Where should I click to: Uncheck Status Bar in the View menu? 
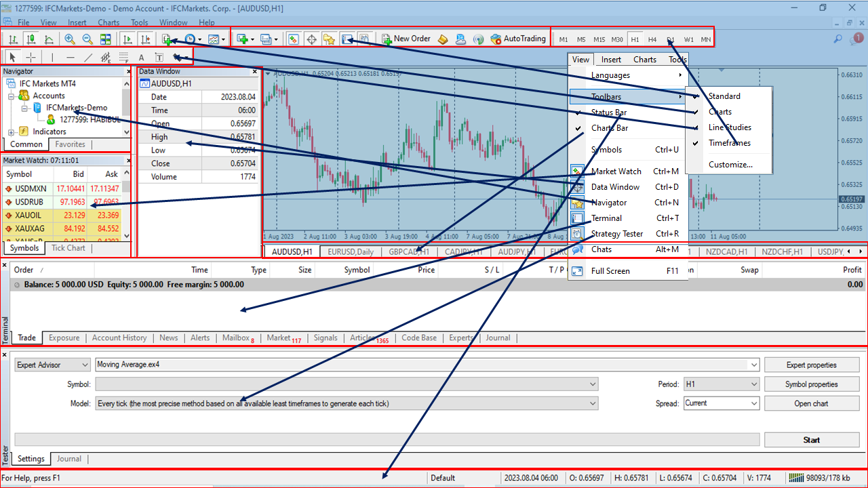608,112
